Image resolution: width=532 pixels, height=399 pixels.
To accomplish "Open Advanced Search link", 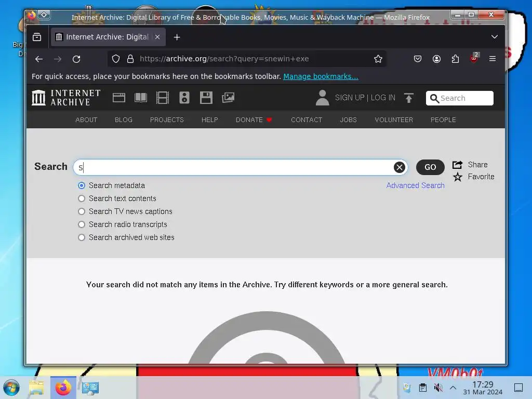I will pos(415,185).
